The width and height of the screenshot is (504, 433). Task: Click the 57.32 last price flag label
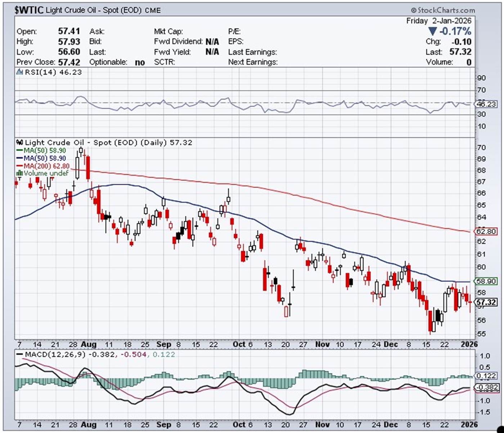click(486, 302)
